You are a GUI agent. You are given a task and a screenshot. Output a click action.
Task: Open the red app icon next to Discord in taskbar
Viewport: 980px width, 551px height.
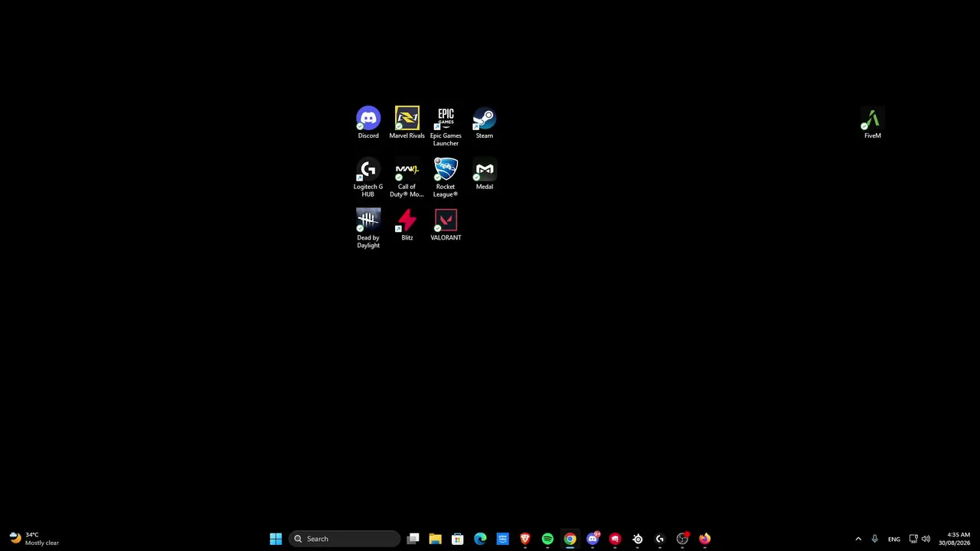pyautogui.click(x=615, y=539)
